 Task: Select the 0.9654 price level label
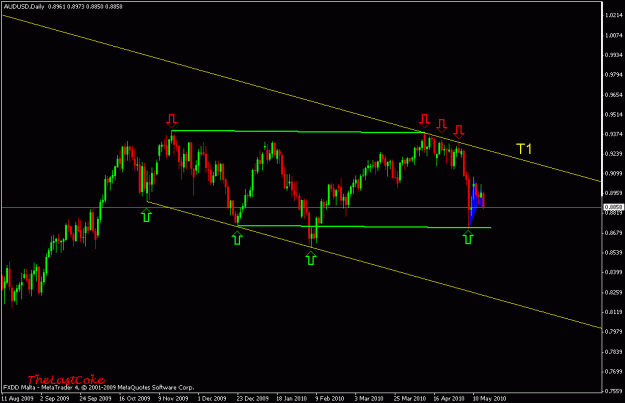click(613, 94)
